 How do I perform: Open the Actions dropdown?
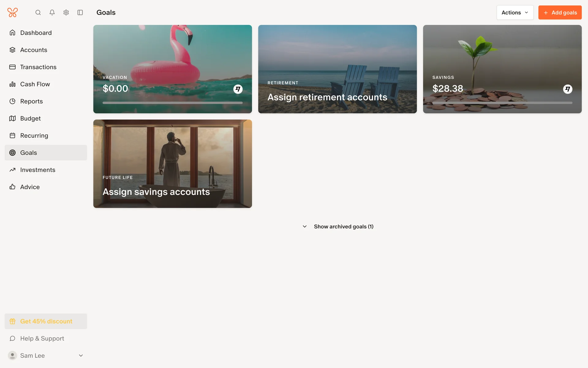click(515, 13)
